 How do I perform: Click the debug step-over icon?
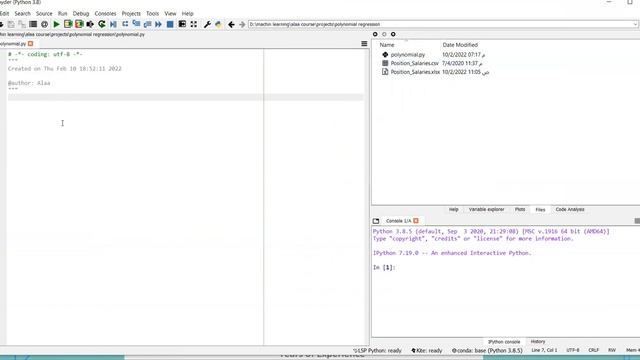tap(125, 24)
